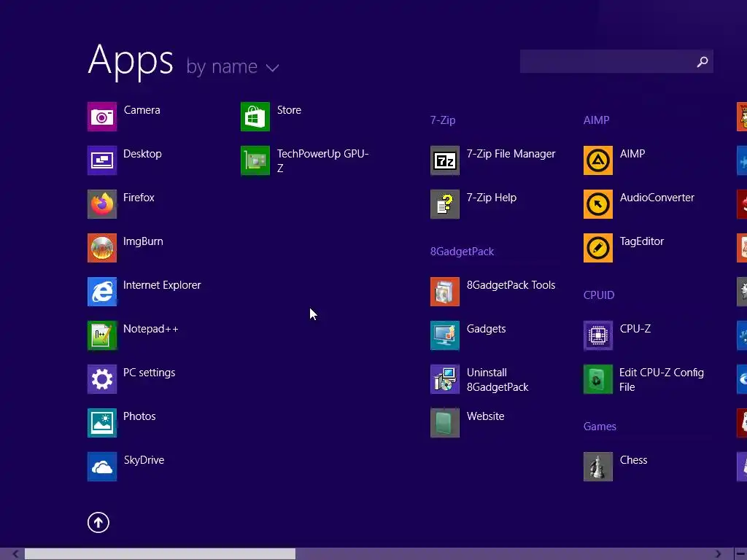747x560 pixels.
Task: Launch the AIMP player icon
Action: click(598, 160)
